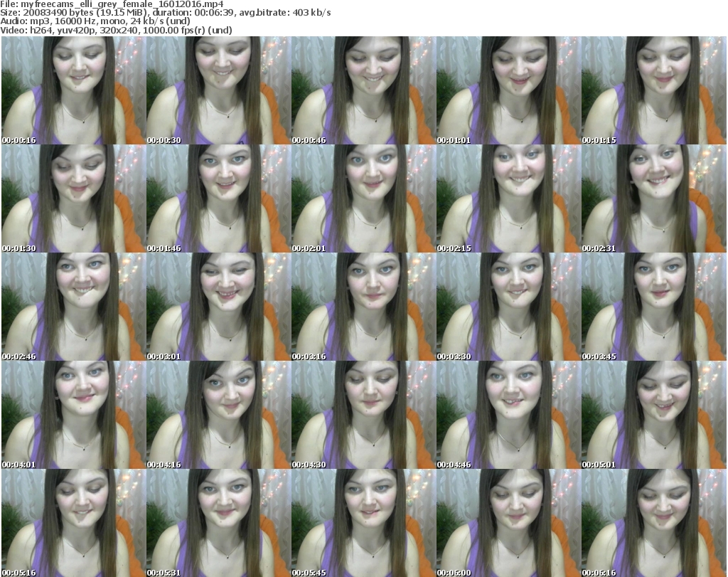Pick the 00:03:30 video frame
This screenshot has height=577, width=728.
508,307
